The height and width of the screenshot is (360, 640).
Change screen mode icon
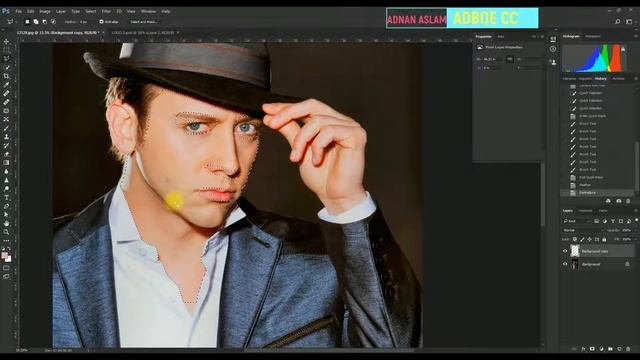[x=6, y=277]
